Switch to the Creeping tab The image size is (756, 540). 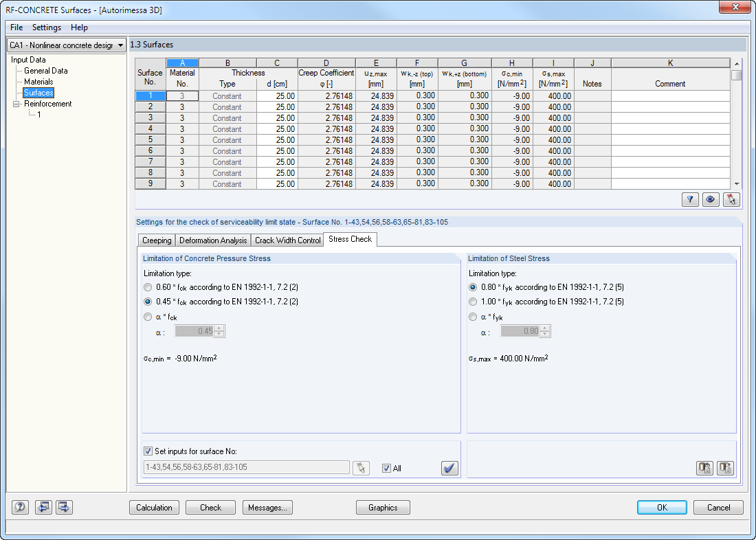157,240
